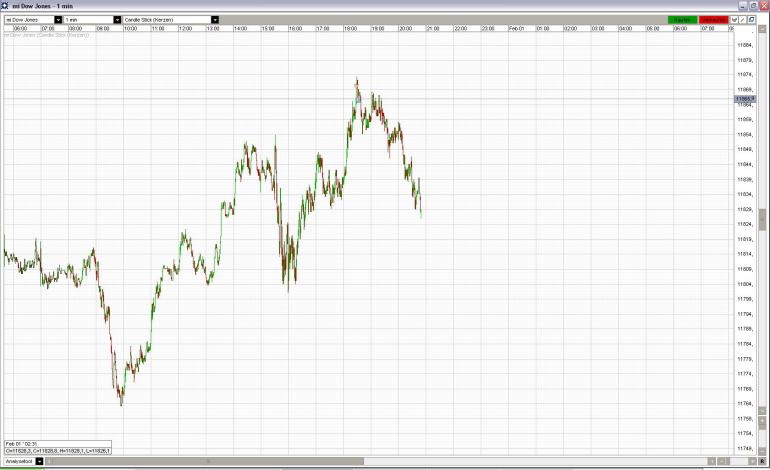Click the 20:00 label on time axis
Image resolution: width=770 pixels, height=470 pixels.
(405, 28)
